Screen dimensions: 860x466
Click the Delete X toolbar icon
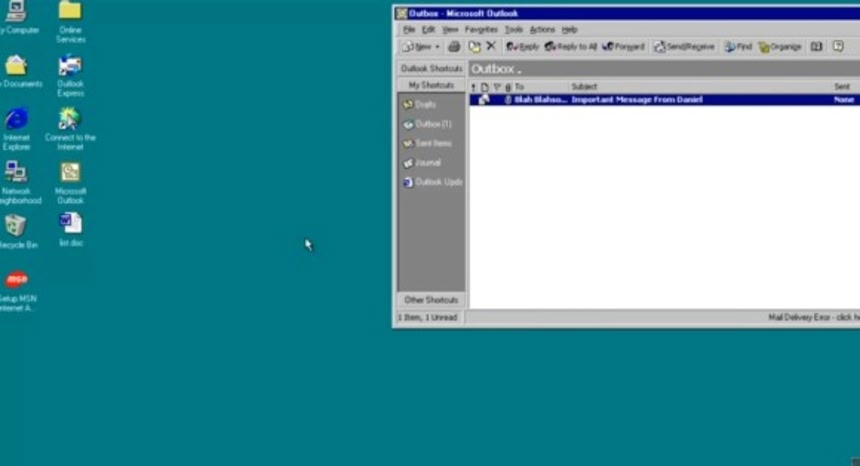point(490,47)
